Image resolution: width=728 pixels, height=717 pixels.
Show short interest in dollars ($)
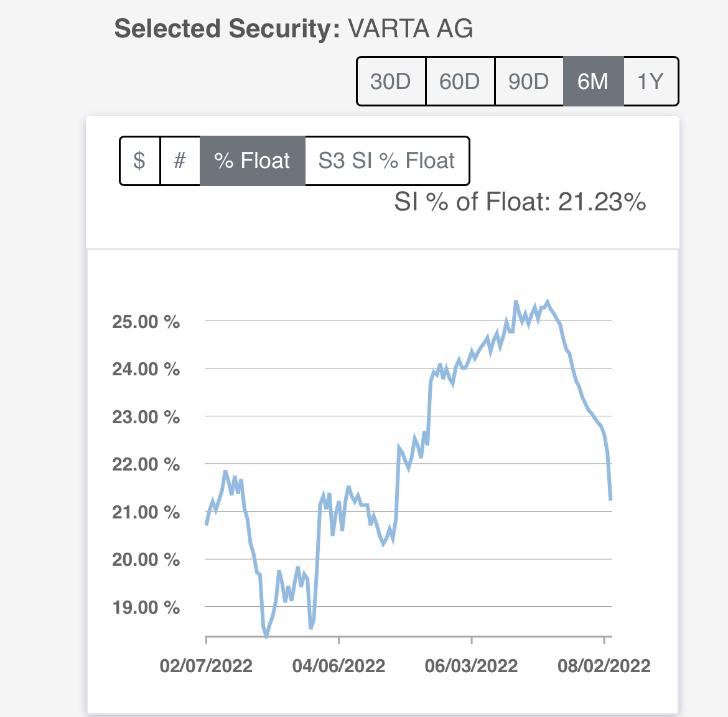tap(139, 161)
